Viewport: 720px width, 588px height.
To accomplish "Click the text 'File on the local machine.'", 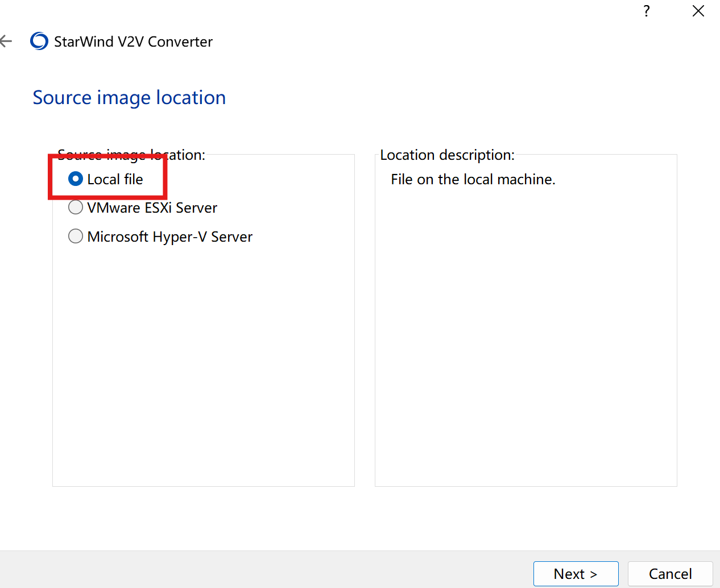I will tap(473, 179).
